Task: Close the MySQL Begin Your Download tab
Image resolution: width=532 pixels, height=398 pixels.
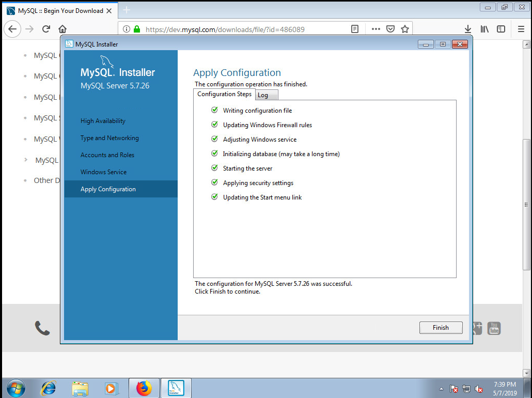Action: pyautogui.click(x=109, y=11)
